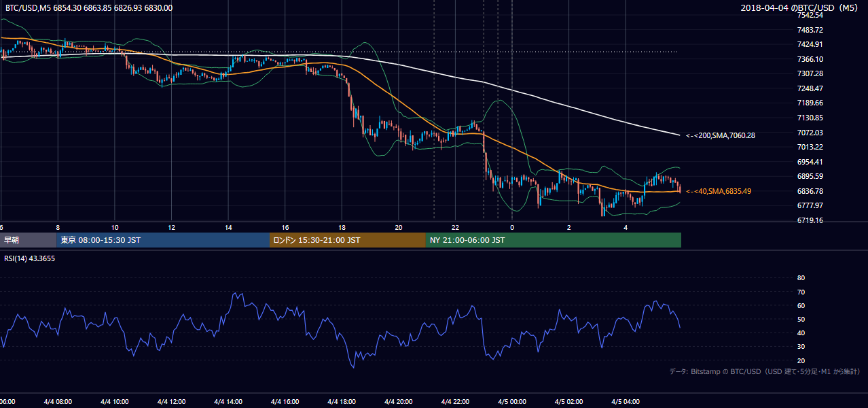The image size is (868, 408).
Task: Click price axis value 7424.91
Action: 810,44
